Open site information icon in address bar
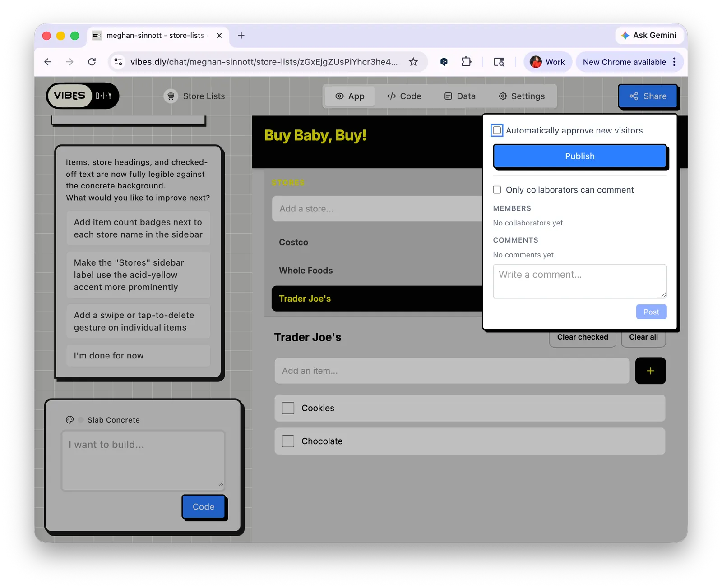Viewport: 722px width, 588px height. coord(118,62)
